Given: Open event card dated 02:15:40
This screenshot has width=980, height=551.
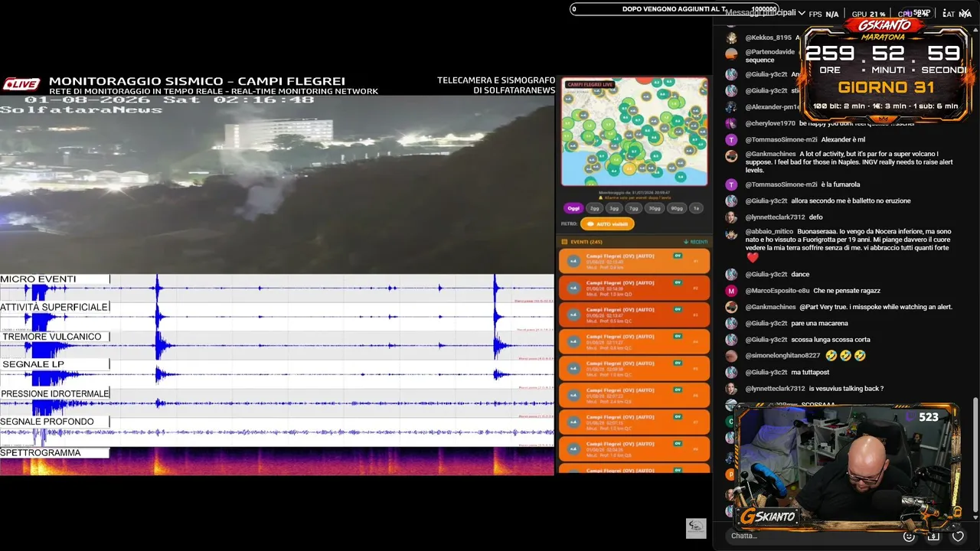Looking at the screenshot, I should click(x=634, y=261).
